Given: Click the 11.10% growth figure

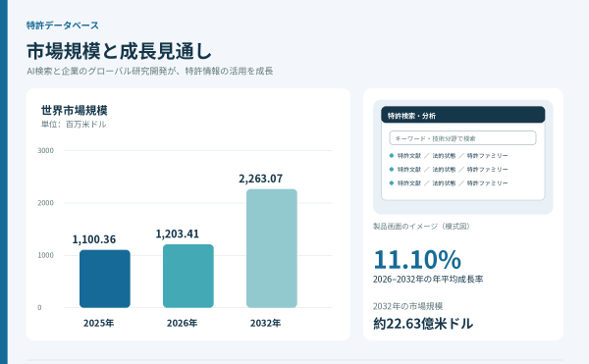Looking at the screenshot, I should 417,260.
